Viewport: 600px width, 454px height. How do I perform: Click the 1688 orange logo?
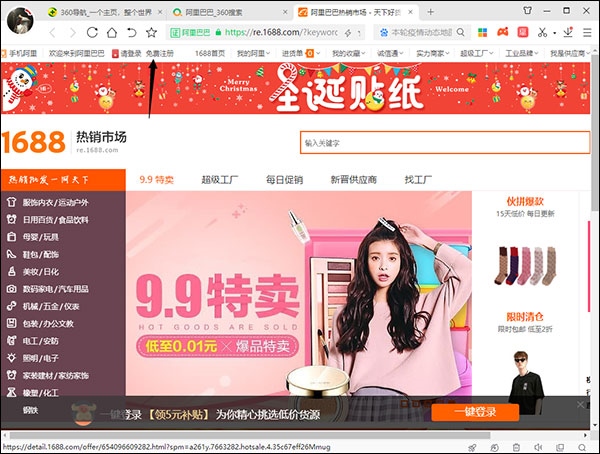click(34, 142)
